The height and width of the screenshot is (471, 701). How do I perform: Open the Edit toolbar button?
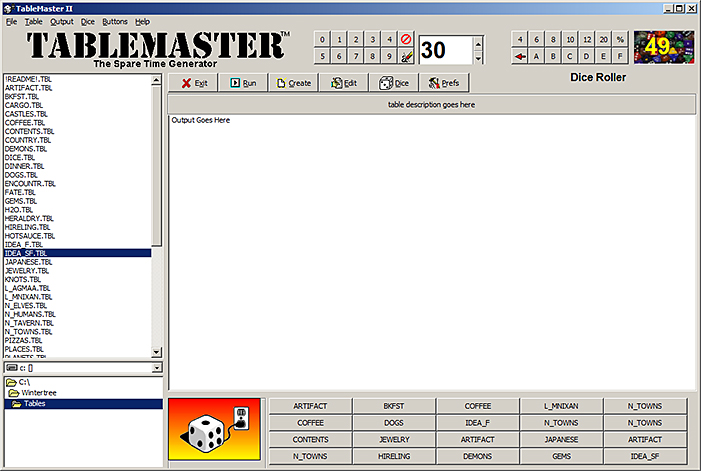pyautogui.click(x=344, y=83)
